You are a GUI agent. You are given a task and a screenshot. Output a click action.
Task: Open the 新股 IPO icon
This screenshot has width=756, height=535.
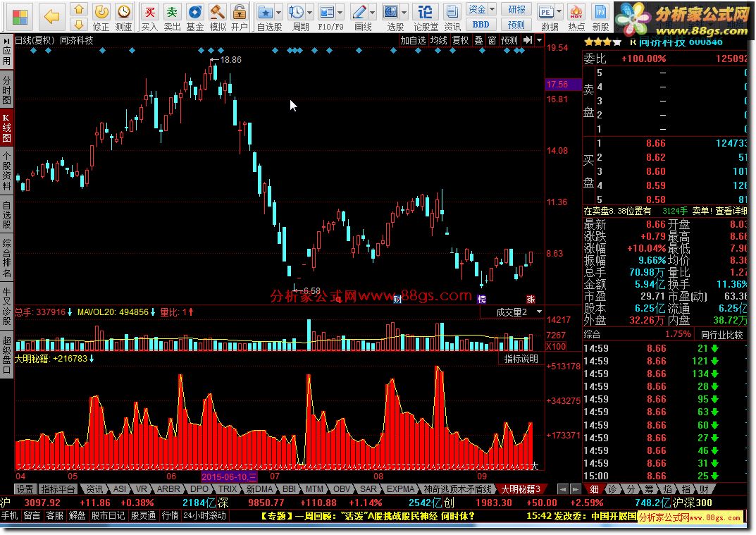click(x=600, y=18)
